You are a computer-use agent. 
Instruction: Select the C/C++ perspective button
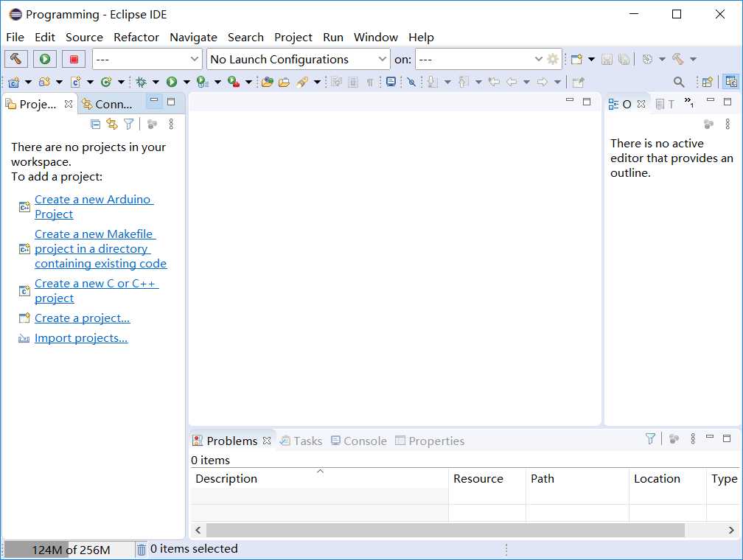(x=730, y=82)
